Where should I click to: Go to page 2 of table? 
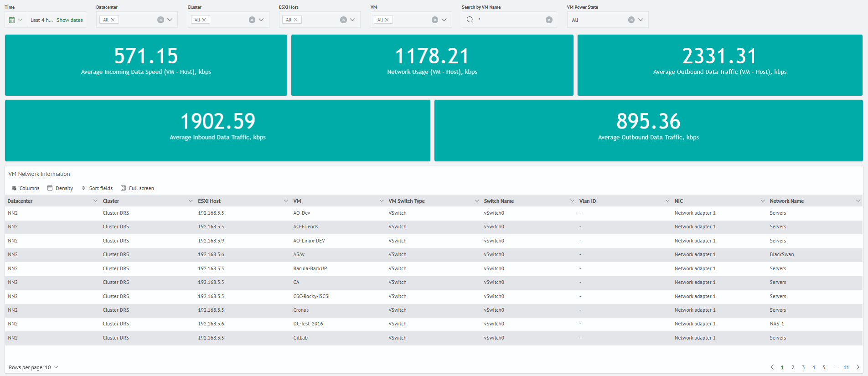pos(793,367)
